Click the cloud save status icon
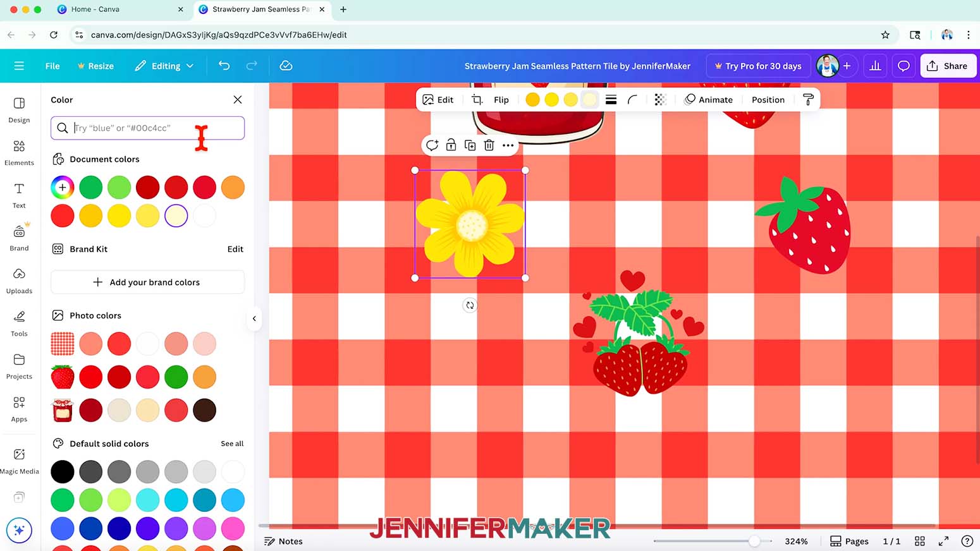 [286, 66]
